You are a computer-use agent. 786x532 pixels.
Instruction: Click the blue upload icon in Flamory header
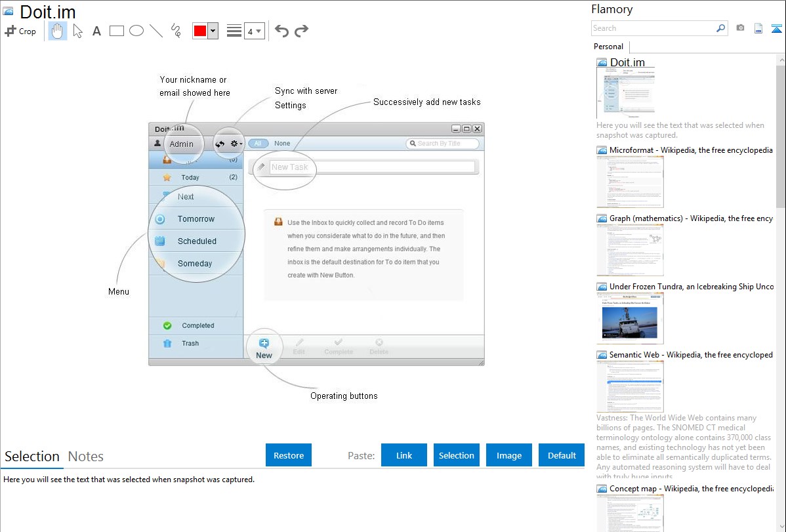pos(776,28)
